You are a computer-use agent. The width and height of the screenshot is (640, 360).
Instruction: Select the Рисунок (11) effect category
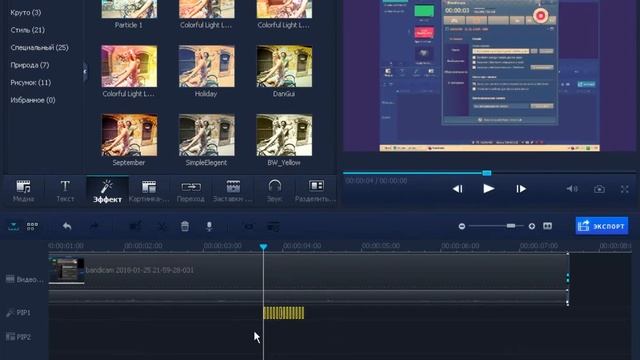pyautogui.click(x=31, y=82)
